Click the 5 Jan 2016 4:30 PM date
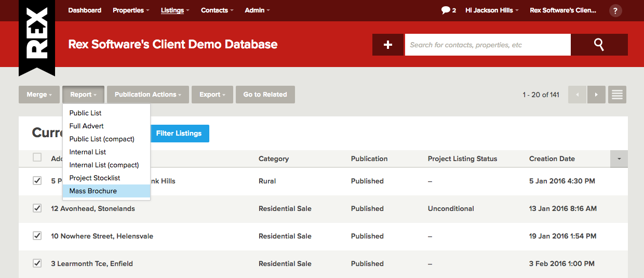This screenshot has height=278, width=644. [x=562, y=181]
